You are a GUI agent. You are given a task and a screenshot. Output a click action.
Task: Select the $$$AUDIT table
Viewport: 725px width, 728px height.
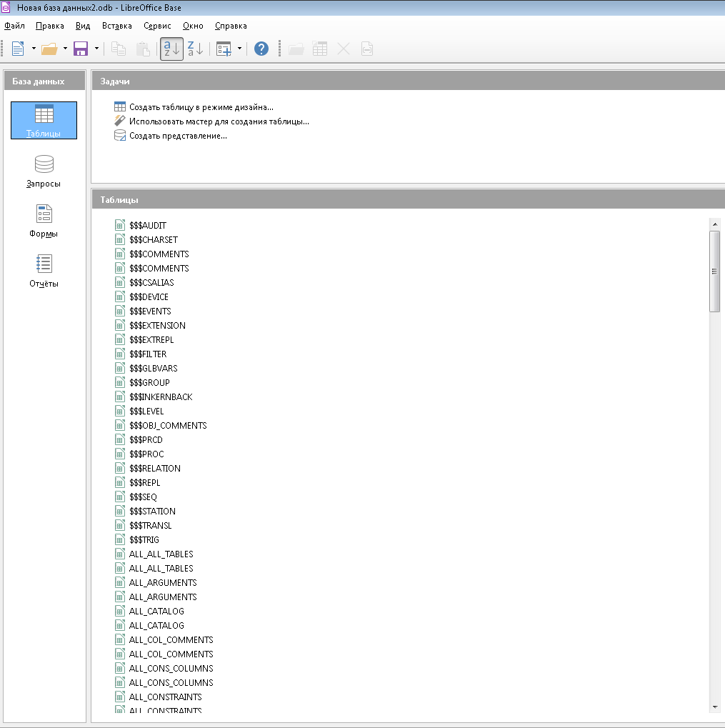tap(147, 226)
